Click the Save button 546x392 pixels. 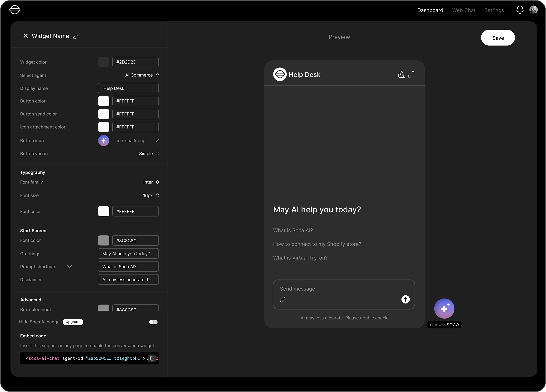tap(498, 38)
